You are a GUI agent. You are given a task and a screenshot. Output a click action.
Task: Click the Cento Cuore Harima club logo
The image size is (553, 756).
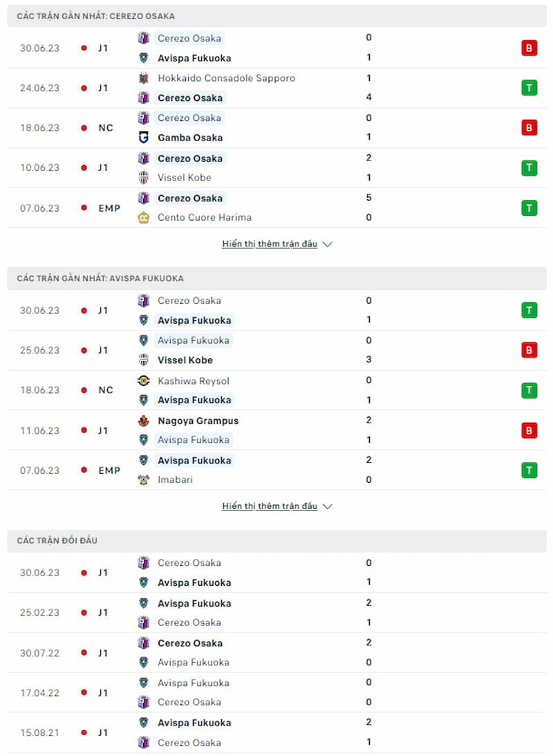[144, 218]
